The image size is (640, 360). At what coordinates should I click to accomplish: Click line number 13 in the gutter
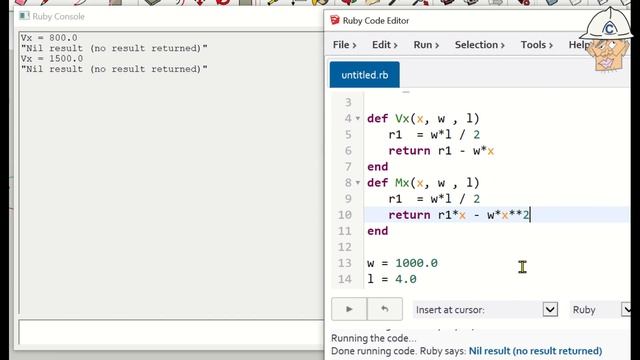(344, 263)
